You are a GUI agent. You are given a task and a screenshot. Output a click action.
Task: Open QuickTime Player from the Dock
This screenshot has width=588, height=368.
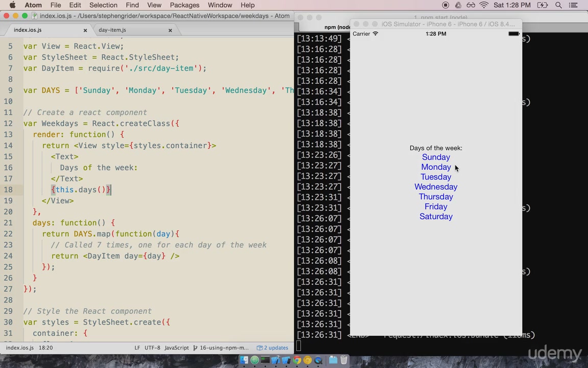click(x=318, y=360)
